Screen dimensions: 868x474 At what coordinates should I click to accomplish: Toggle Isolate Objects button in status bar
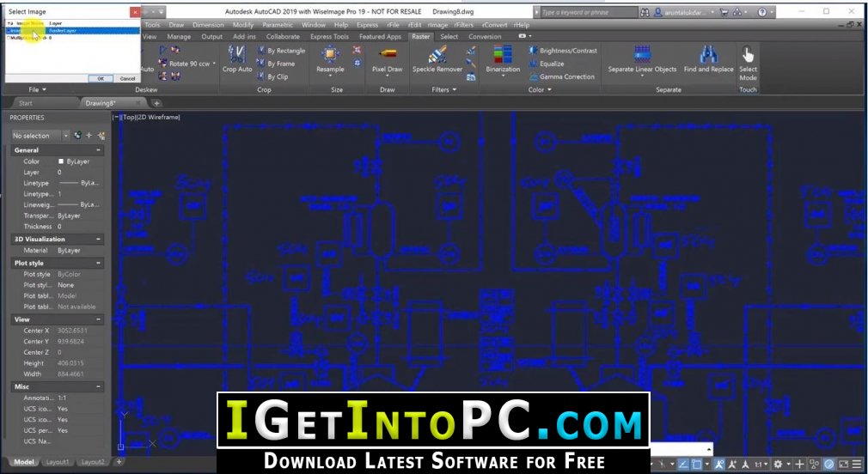(x=814, y=464)
